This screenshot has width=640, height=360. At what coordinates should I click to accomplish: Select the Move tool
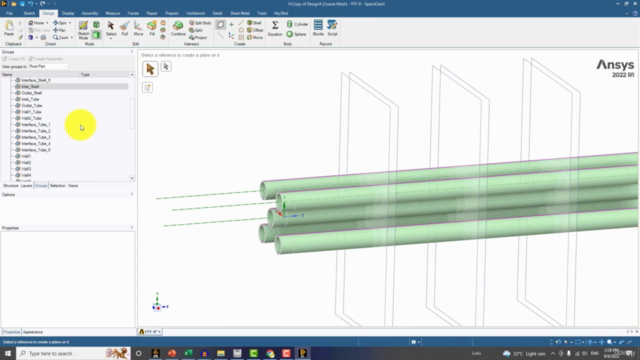[138, 29]
